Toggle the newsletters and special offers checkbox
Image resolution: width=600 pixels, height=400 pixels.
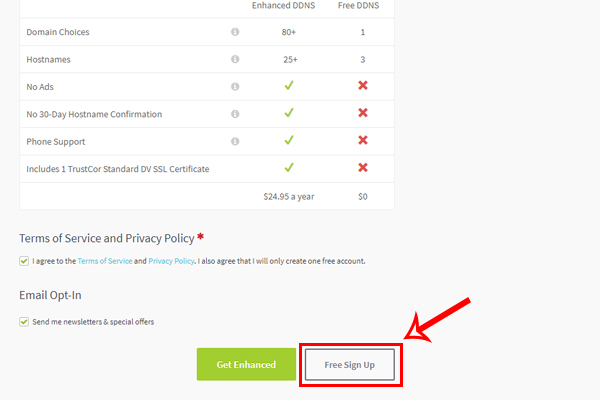(x=24, y=322)
